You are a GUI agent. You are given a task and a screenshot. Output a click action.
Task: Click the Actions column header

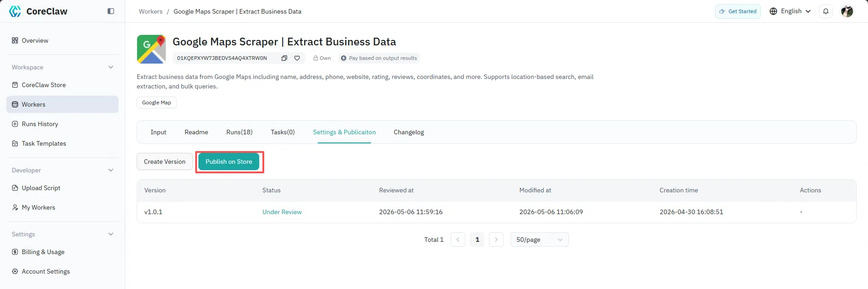[810, 190]
